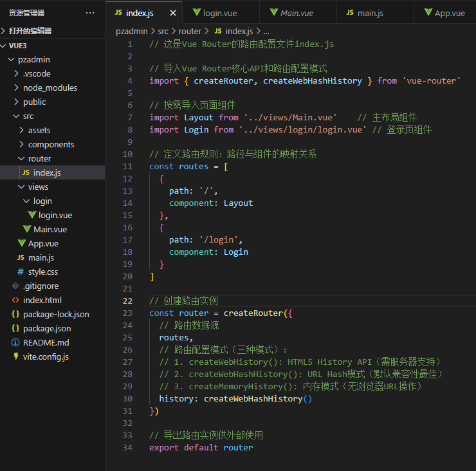Click hash icon of style.css file
The width and height of the screenshot is (476, 471).
coord(21,272)
